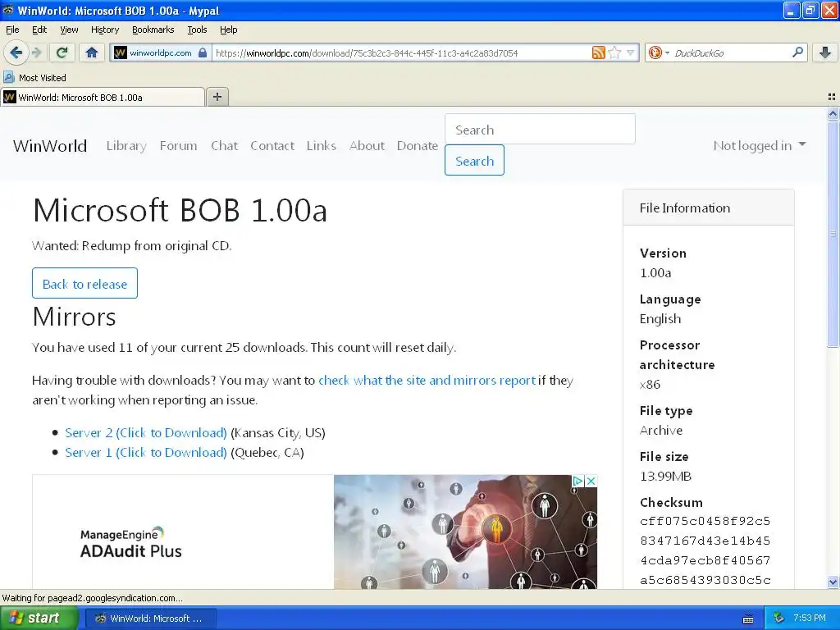Go to the home page icon
This screenshot has width=840, height=630.
pyautogui.click(x=92, y=52)
